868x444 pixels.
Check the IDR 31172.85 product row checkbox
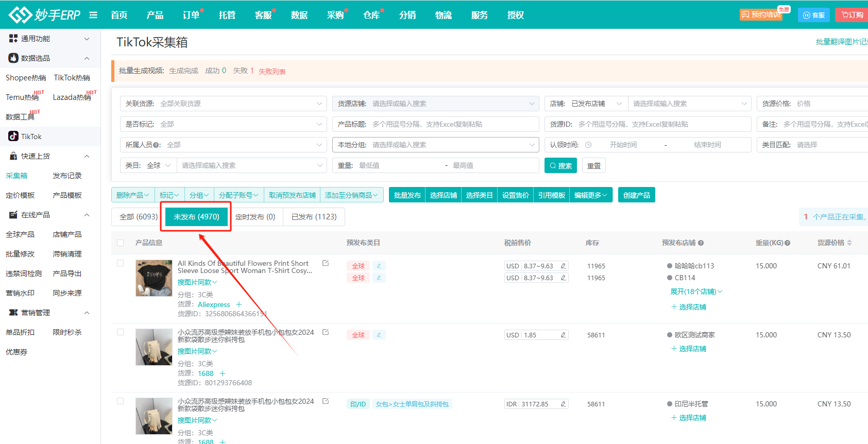120,401
